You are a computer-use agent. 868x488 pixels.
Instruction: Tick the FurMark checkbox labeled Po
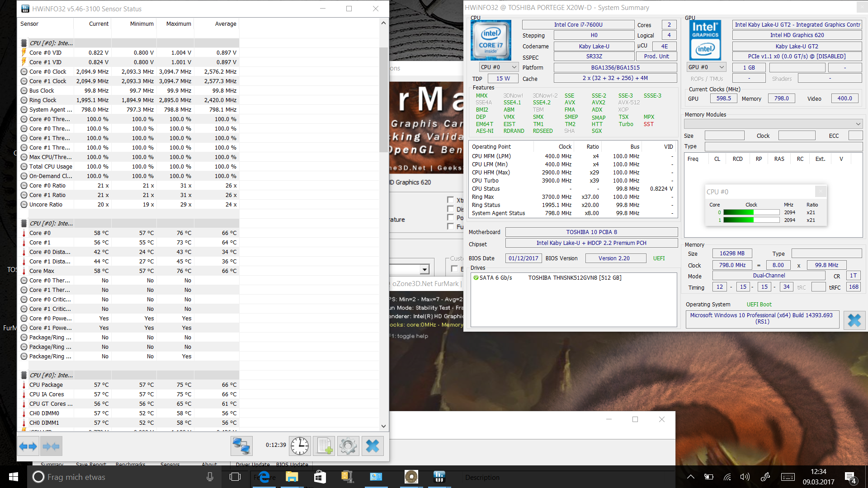tap(450, 217)
